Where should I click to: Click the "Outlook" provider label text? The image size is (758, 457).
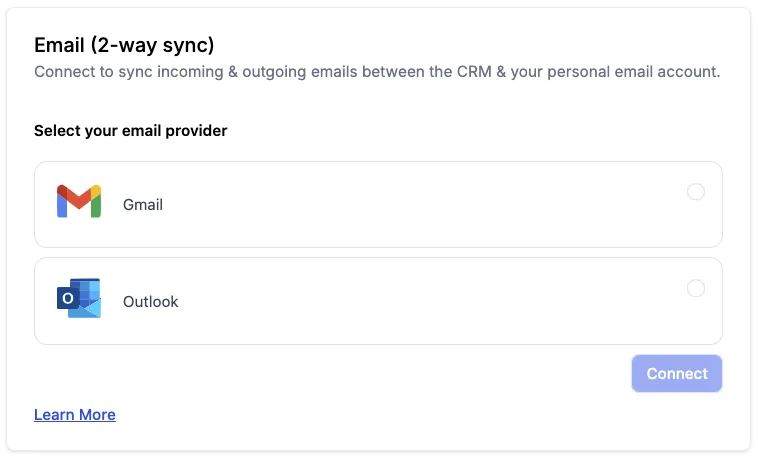(x=151, y=301)
